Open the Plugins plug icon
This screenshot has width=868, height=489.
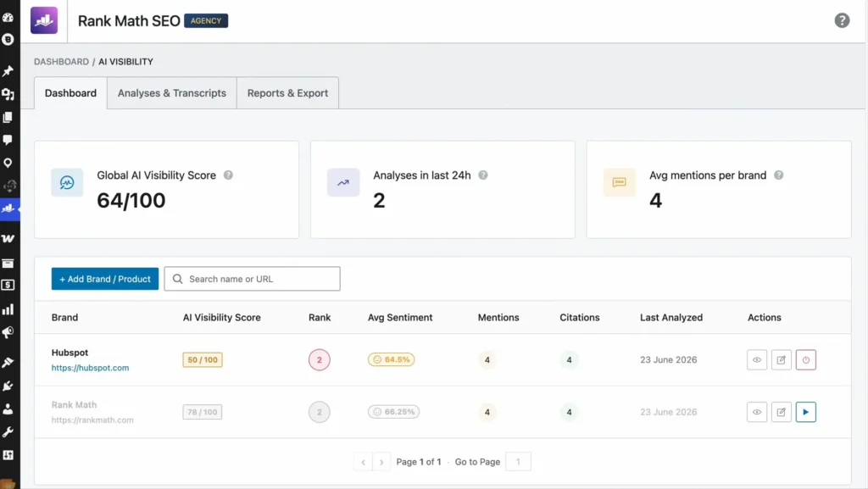coord(8,386)
